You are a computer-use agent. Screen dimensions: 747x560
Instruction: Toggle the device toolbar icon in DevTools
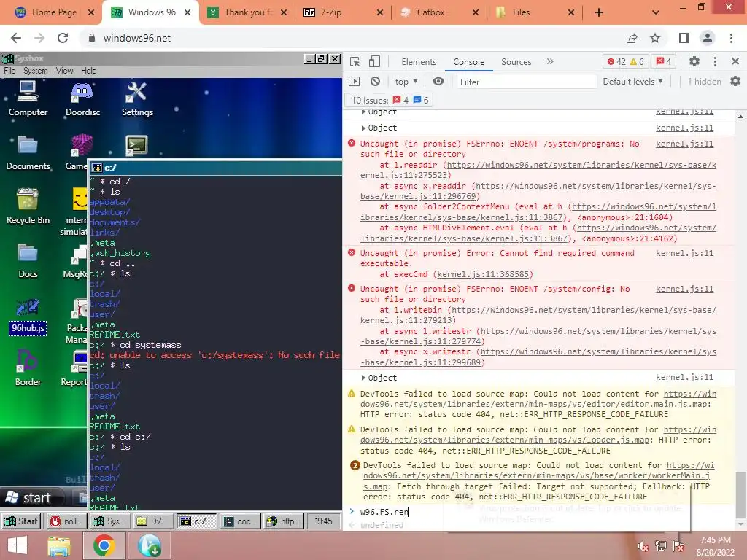(x=374, y=61)
